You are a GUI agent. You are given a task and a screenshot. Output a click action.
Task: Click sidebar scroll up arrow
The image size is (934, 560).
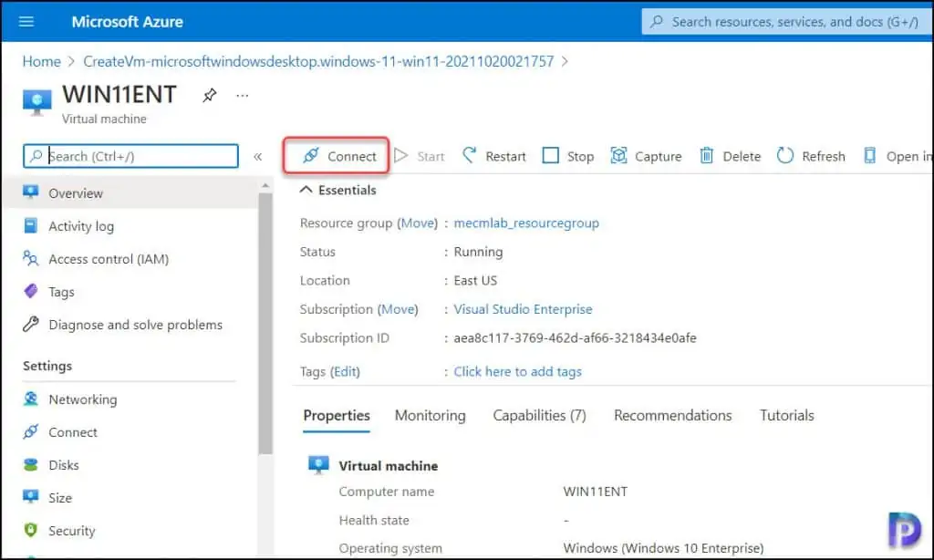pos(265,185)
